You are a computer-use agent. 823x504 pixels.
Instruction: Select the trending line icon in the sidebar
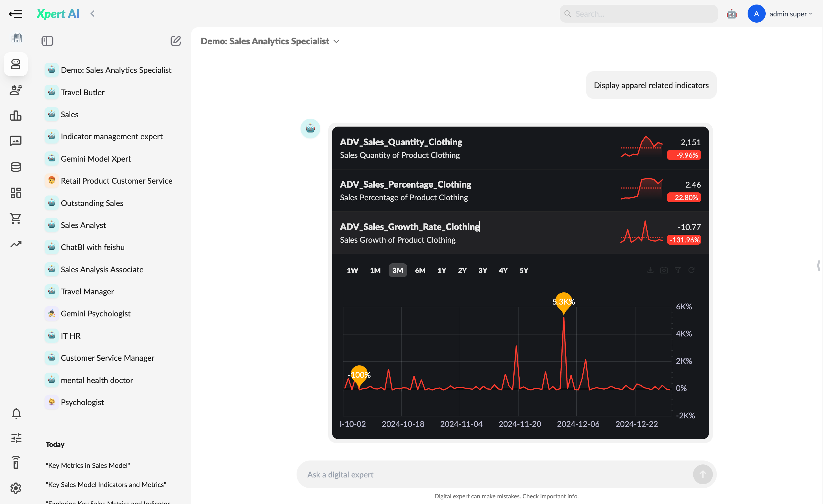(16, 244)
